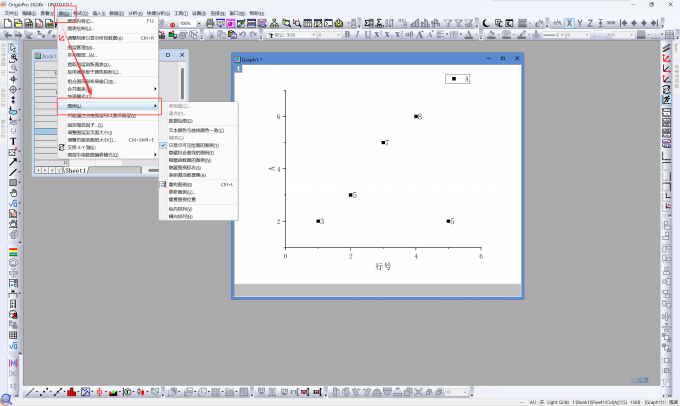The width and height of the screenshot is (680, 406).
Task: Choose the Exchange X-Y Axes menu entry
Action: tap(108, 147)
